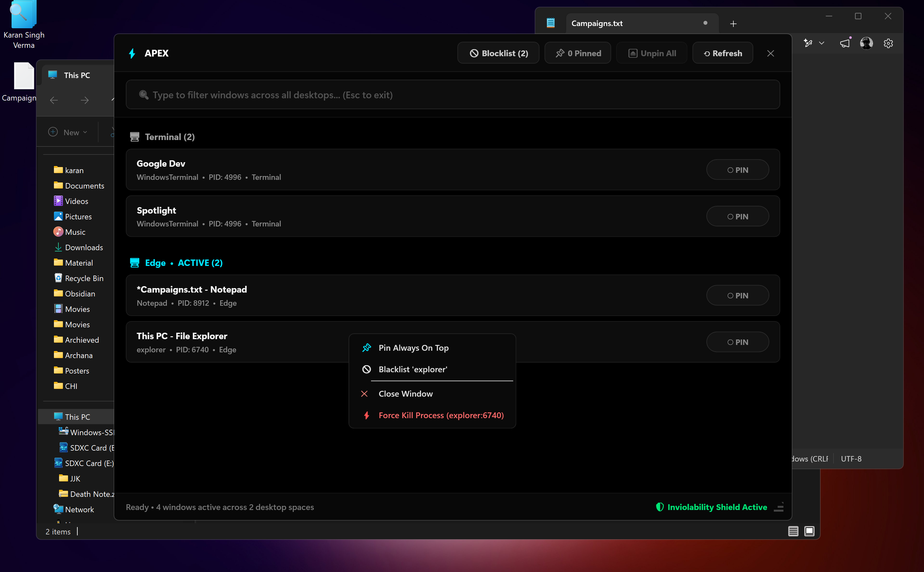Click Unpin All button
Viewport: 924px width, 572px height.
652,53
